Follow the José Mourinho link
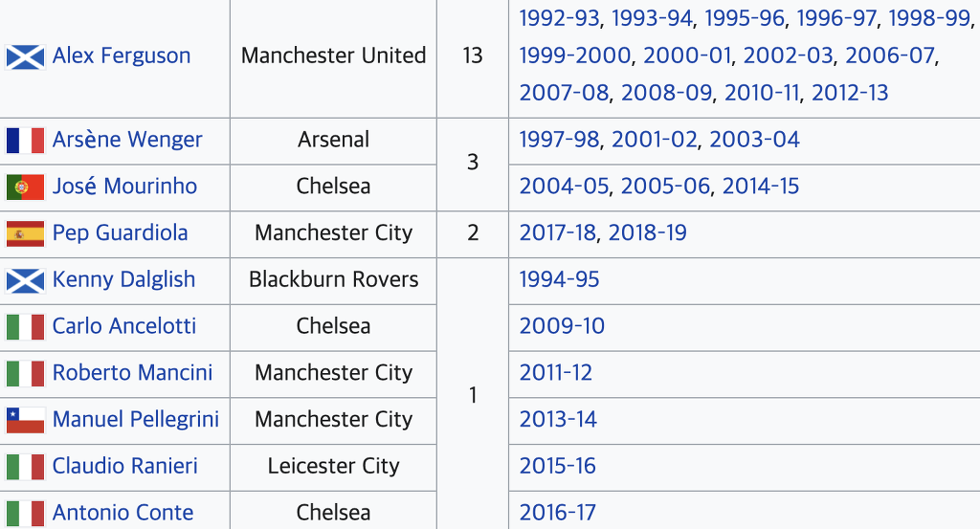Screen dimensions: 980x529 (x=124, y=186)
